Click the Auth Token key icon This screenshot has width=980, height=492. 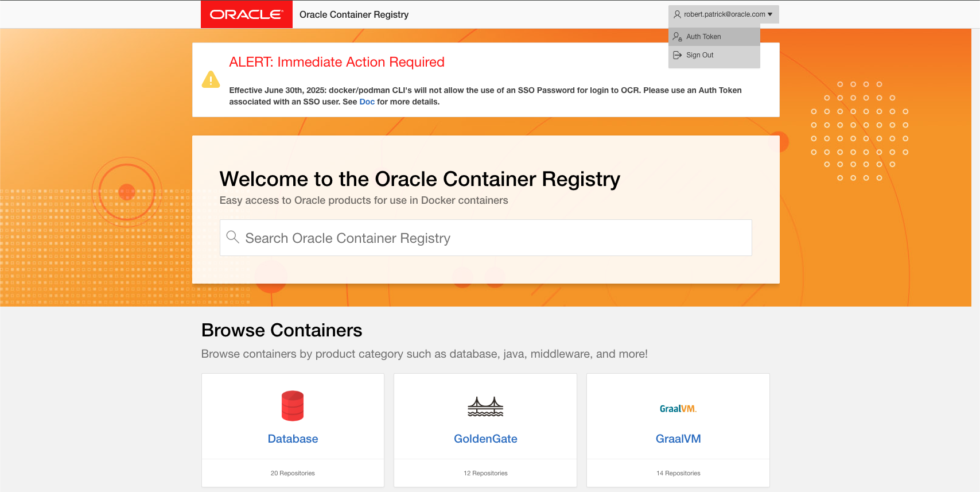677,37
